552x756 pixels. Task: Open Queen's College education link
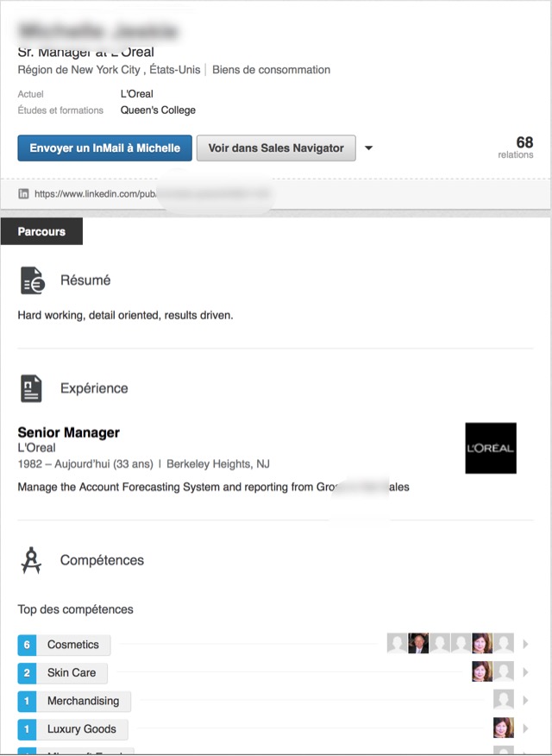158,110
